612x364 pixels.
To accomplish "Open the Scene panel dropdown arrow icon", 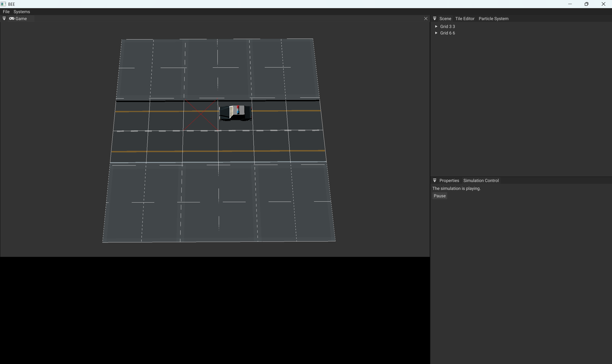I will click(x=434, y=19).
